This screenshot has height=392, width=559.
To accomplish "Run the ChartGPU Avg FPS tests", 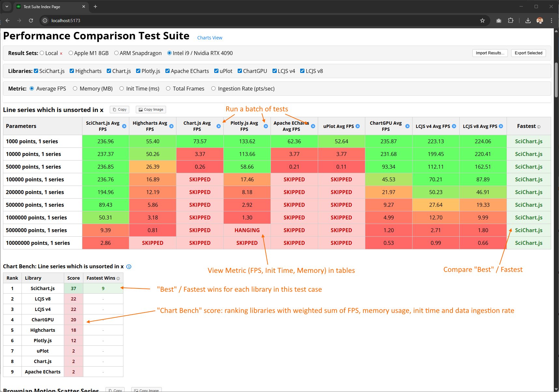I will pos(407,126).
